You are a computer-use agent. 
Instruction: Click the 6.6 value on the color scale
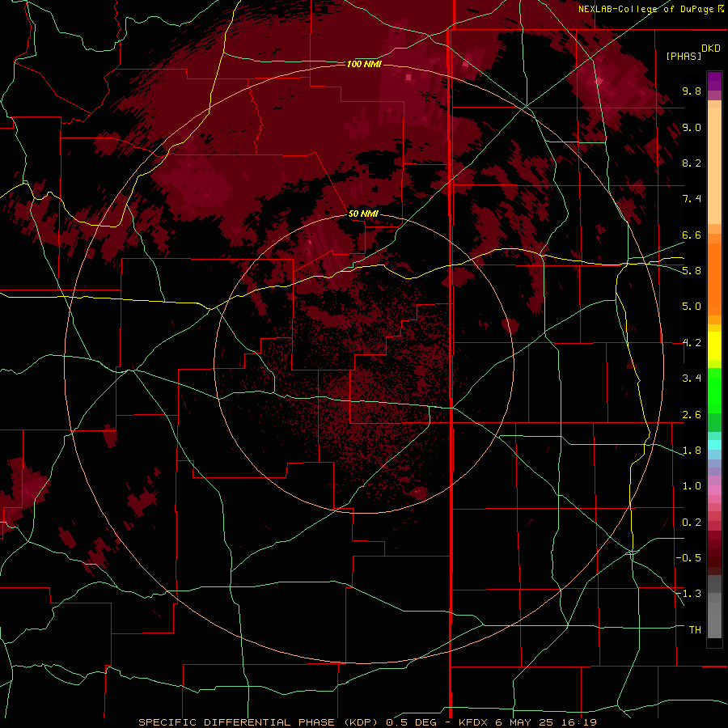(692, 235)
